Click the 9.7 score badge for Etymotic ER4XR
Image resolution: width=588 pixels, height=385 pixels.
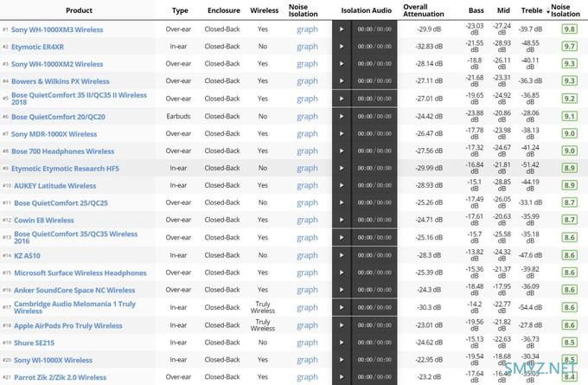(569, 47)
